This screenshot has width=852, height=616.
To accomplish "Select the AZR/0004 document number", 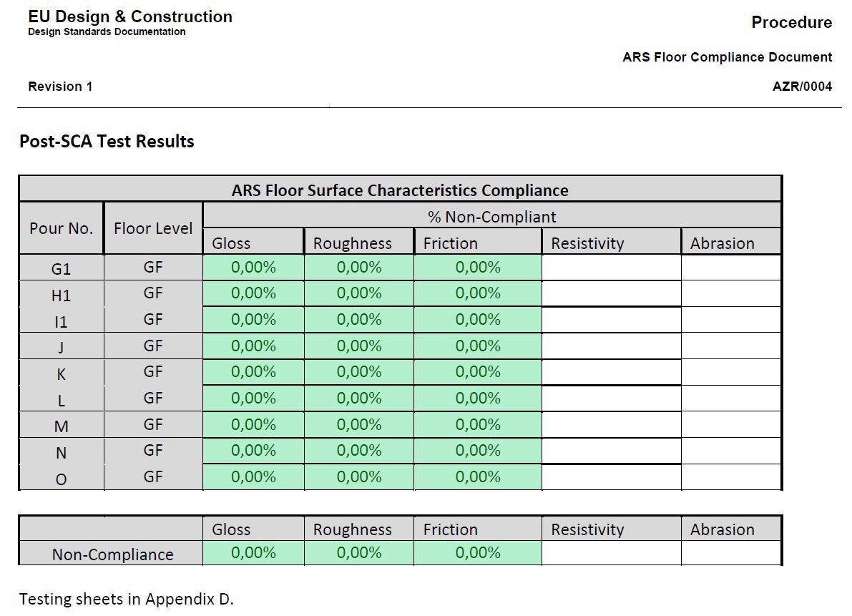I will [x=802, y=87].
